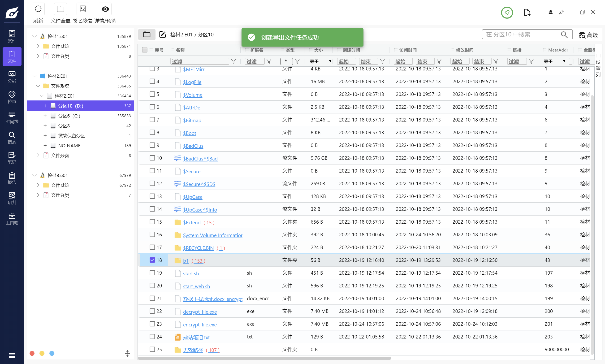Image resolution: width=605 pixels, height=364 pixels.
Task: Click 检材2.E01 in the breadcrumb path
Action: click(181, 35)
